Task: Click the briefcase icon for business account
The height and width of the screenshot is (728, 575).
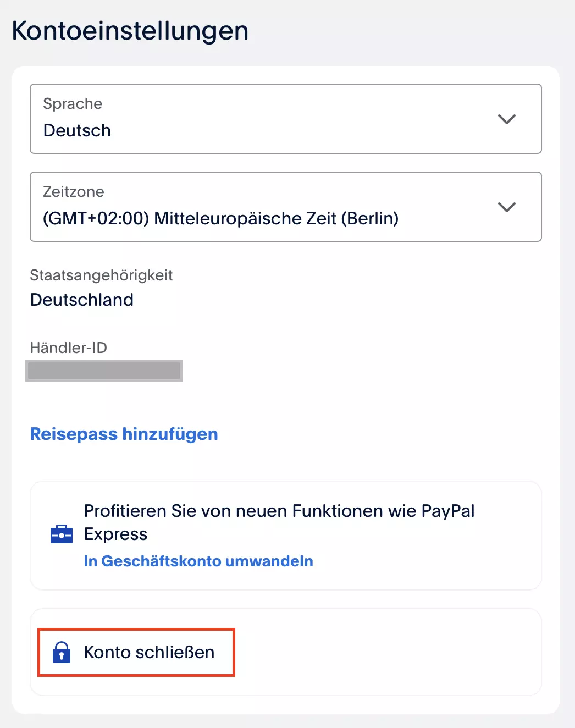Action: (62, 534)
